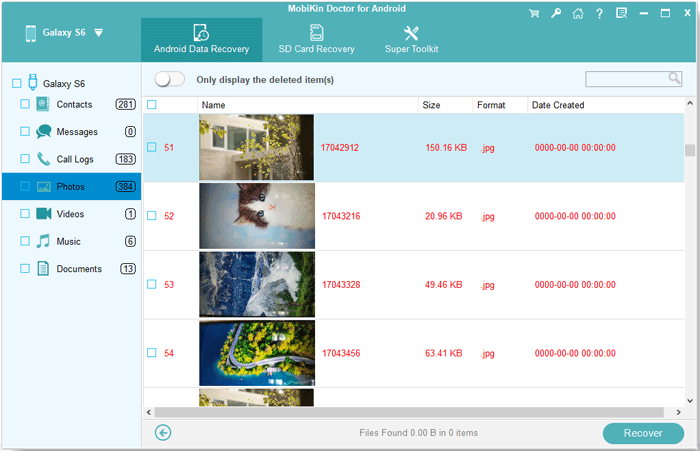Select the cat photo thumbnail 17043216
Viewport: 700px width, 451px height.
[256, 216]
